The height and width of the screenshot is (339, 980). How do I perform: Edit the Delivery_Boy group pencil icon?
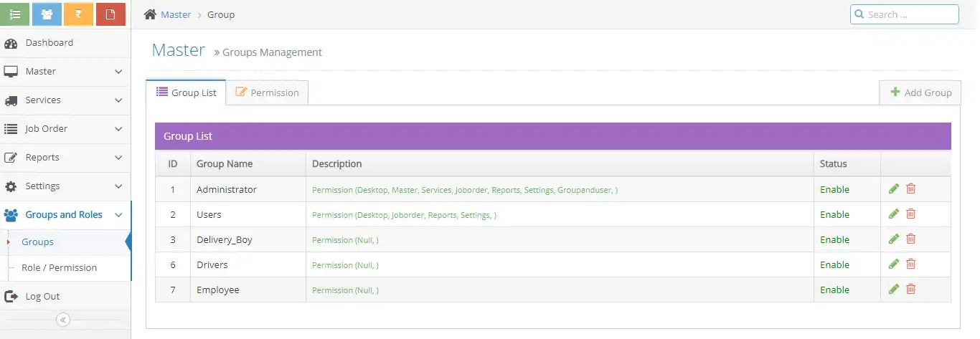coord(893,239)
